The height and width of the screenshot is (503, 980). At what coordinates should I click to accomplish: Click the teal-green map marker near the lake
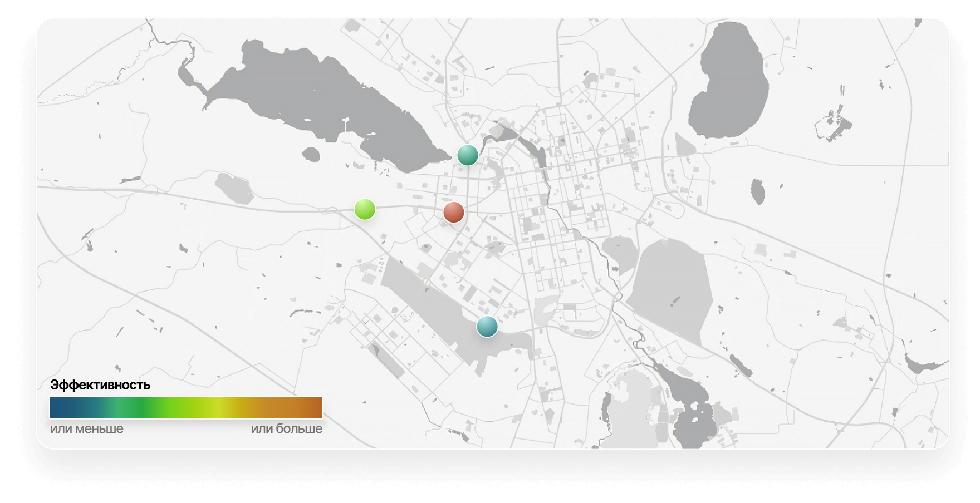[x=468, y=155]
